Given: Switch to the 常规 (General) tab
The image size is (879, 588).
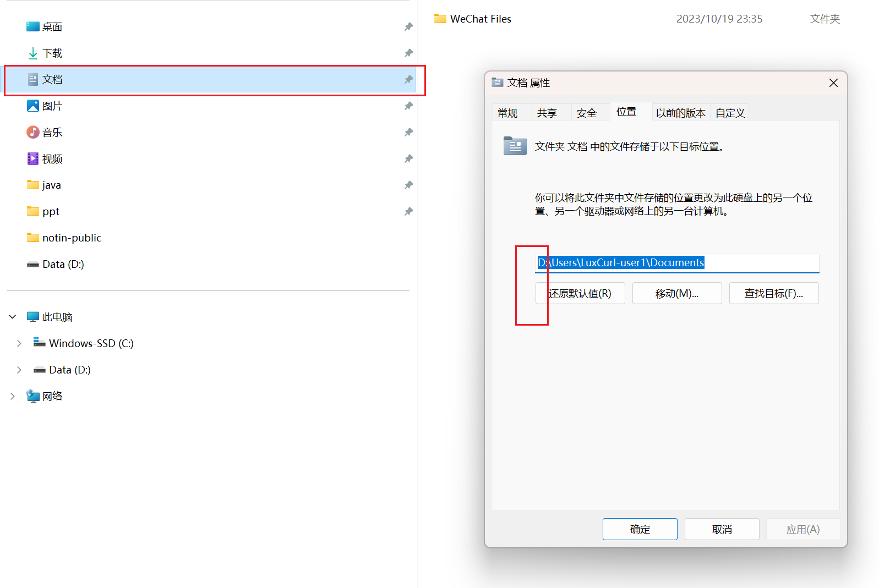Looking at the screenshot, I should 507,113.
